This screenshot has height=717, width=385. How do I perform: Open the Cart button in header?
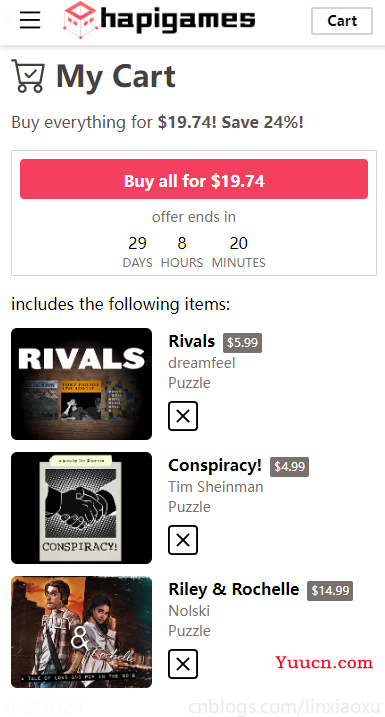(x=342, y=21)
